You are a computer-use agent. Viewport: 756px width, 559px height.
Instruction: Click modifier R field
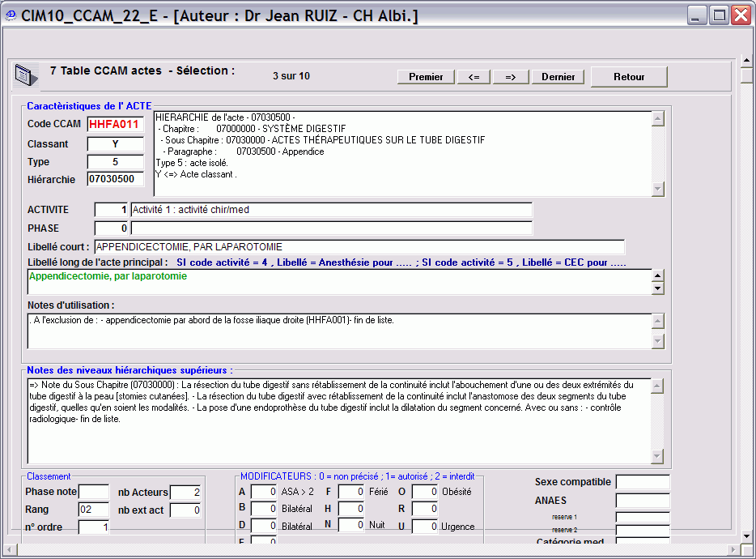coord(425,508)
